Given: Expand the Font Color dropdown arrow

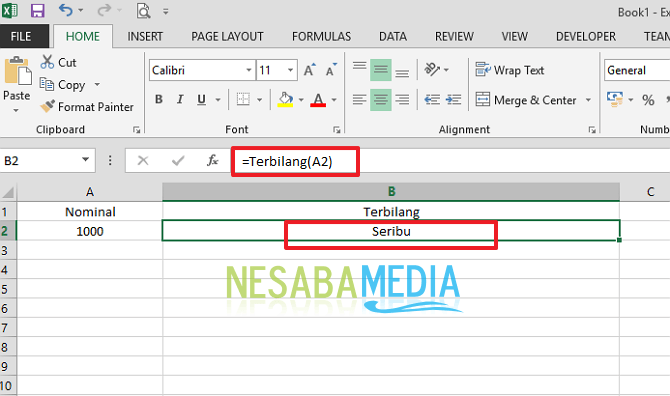Looking at the screenshot, I should pos(334,100).
